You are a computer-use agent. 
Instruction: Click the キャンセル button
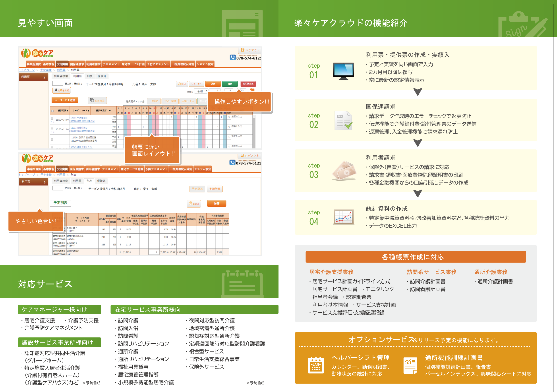pyautogui.click(x=197, y=84)
